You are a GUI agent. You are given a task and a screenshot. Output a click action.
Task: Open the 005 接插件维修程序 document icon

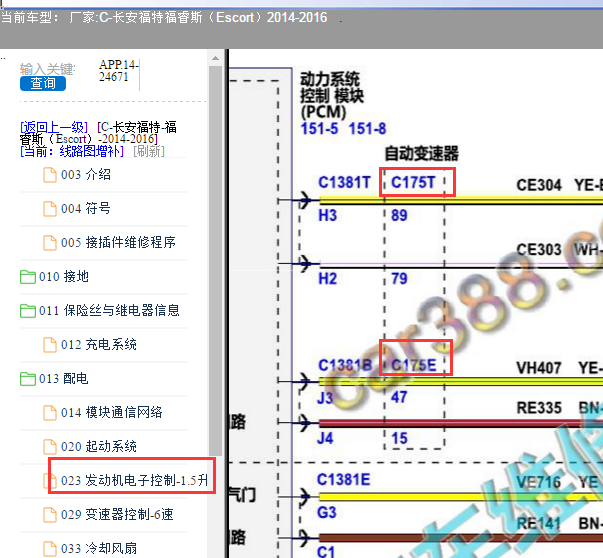pyautogui.click(x=50, y=243)
